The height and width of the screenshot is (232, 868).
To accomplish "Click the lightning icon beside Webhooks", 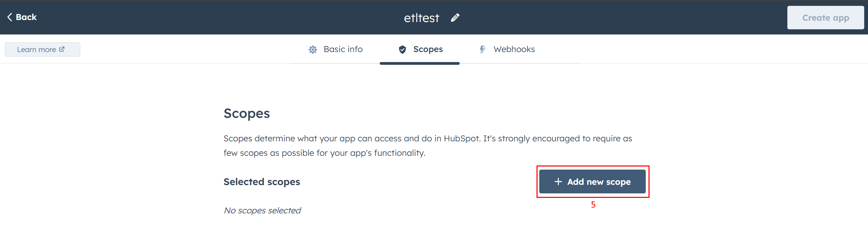I will click(x=482, y=49).
